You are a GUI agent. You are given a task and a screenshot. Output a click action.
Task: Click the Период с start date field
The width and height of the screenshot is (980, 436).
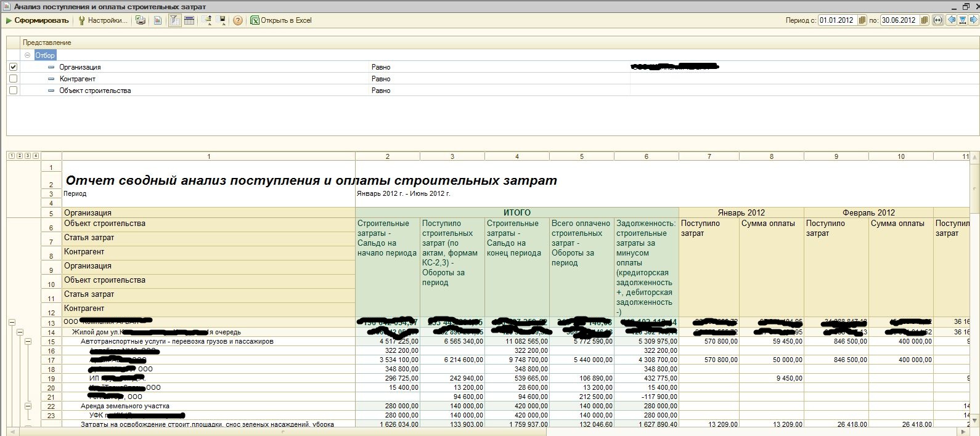pos(838,20)
